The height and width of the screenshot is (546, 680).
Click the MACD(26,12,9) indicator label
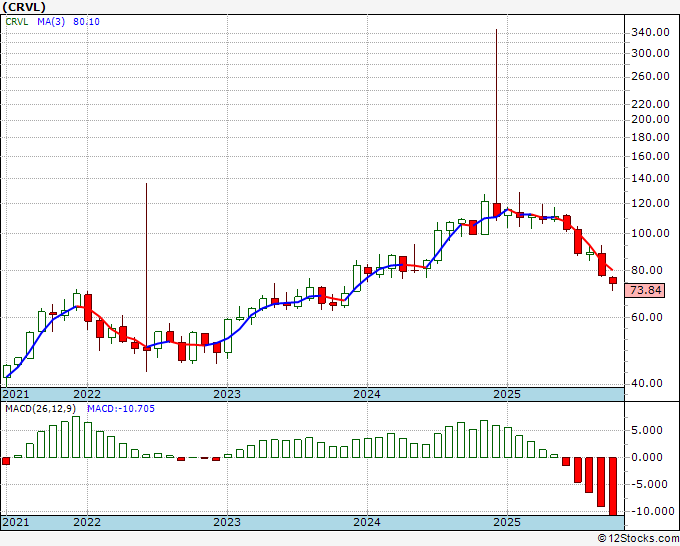point(41,409)
